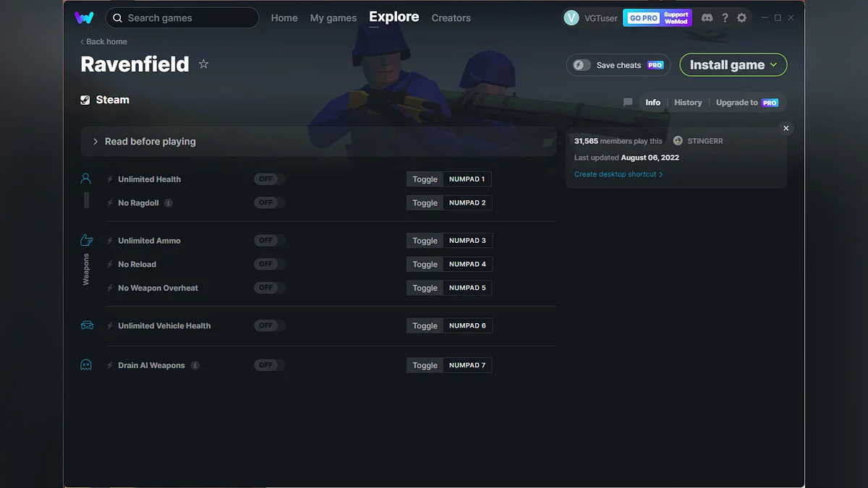Open the Install game dropdown arrow
Screen dimensions: 868x488
point(774,65)
